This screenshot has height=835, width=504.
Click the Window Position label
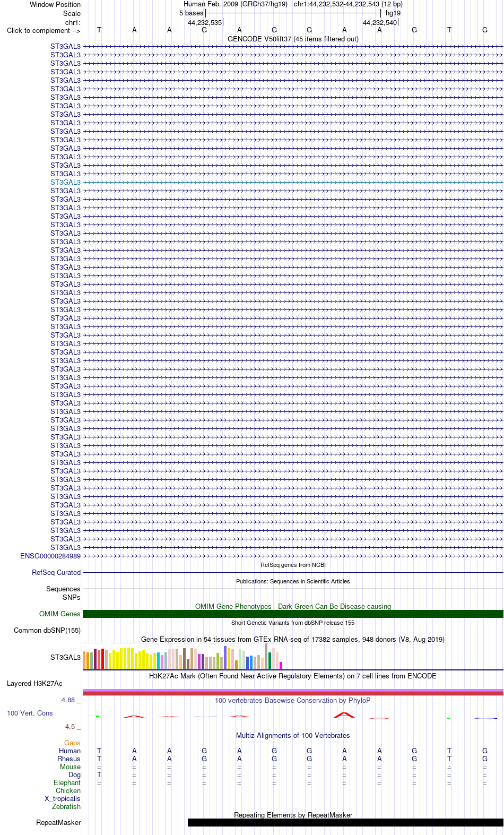point(55,4)
